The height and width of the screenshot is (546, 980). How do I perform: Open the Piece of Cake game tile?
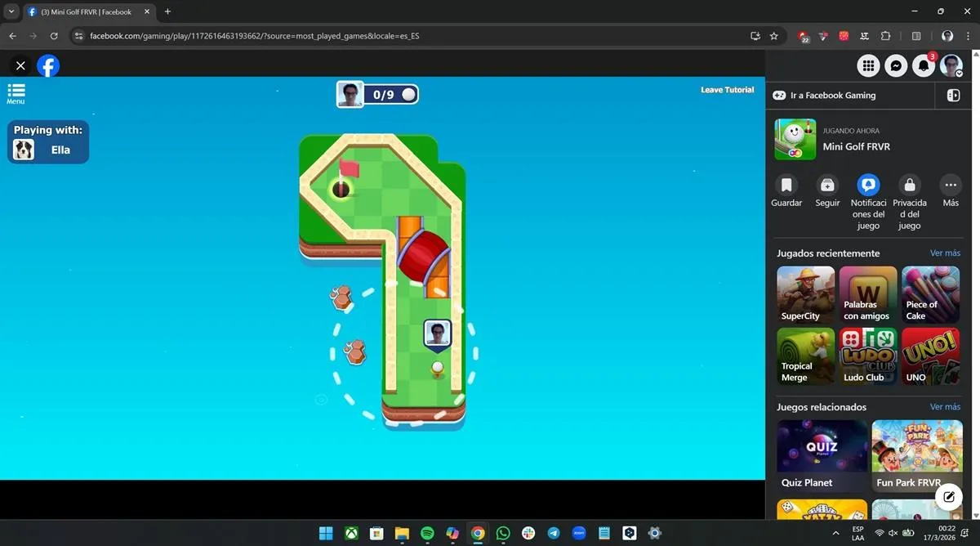930,294
